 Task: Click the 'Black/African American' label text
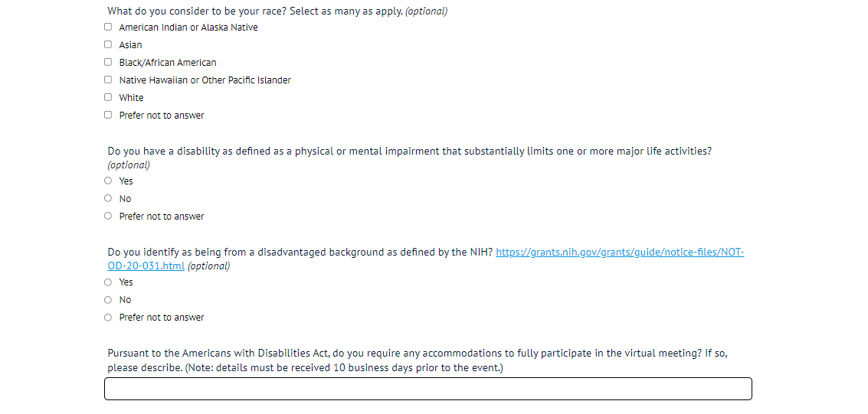coord(168,63)
